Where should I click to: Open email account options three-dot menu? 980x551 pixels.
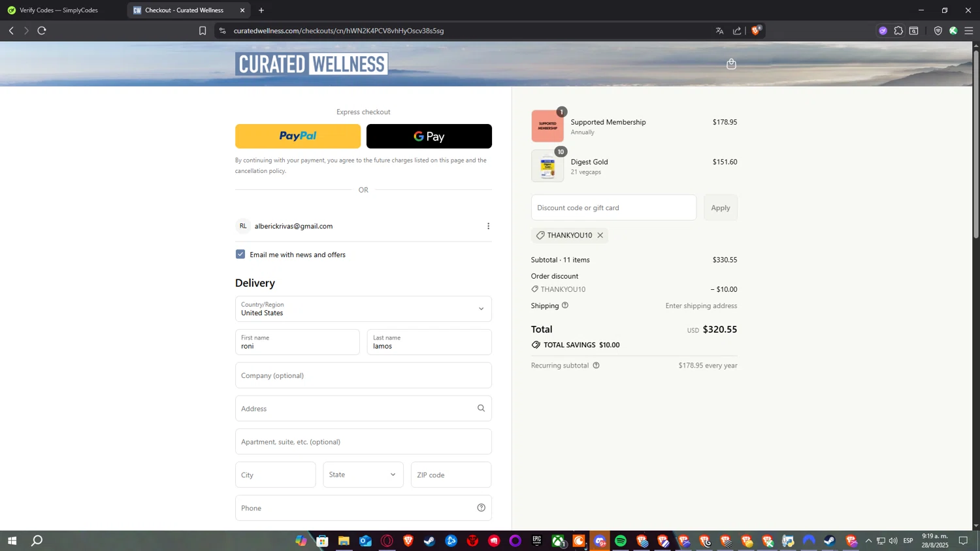[488, 226]
